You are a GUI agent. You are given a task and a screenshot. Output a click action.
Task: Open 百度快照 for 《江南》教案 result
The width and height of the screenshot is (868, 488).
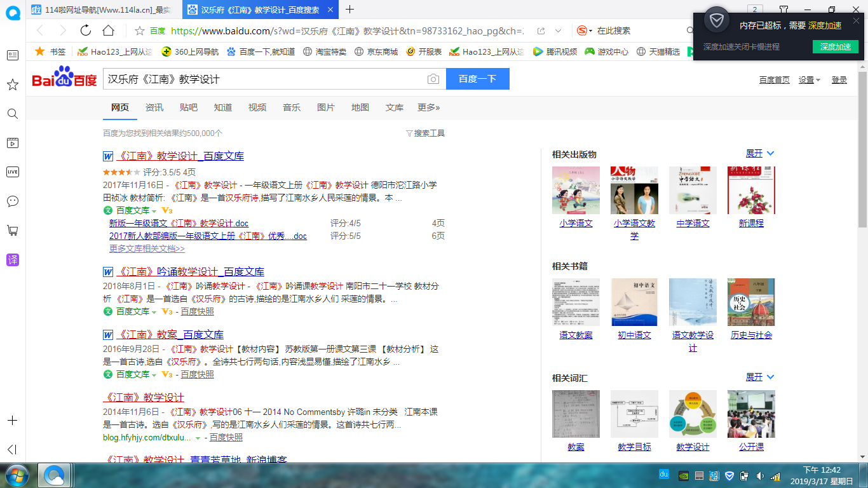(x=197, y=375)
